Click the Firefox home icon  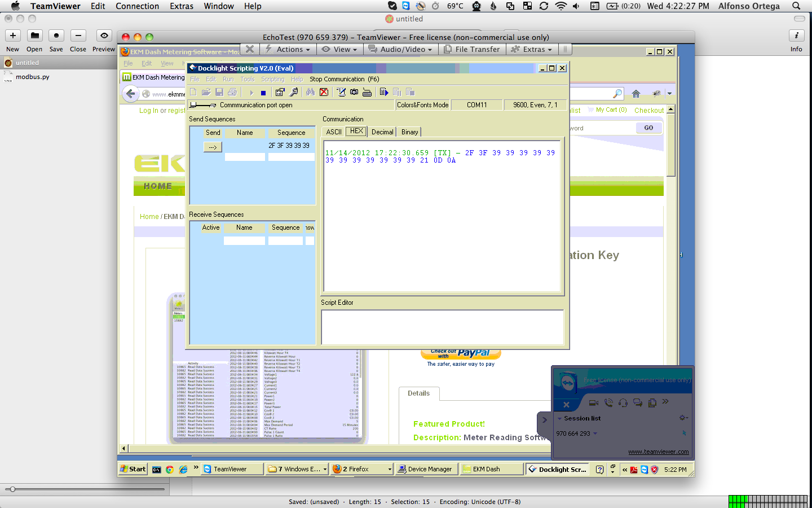click(x=636, y=94)
